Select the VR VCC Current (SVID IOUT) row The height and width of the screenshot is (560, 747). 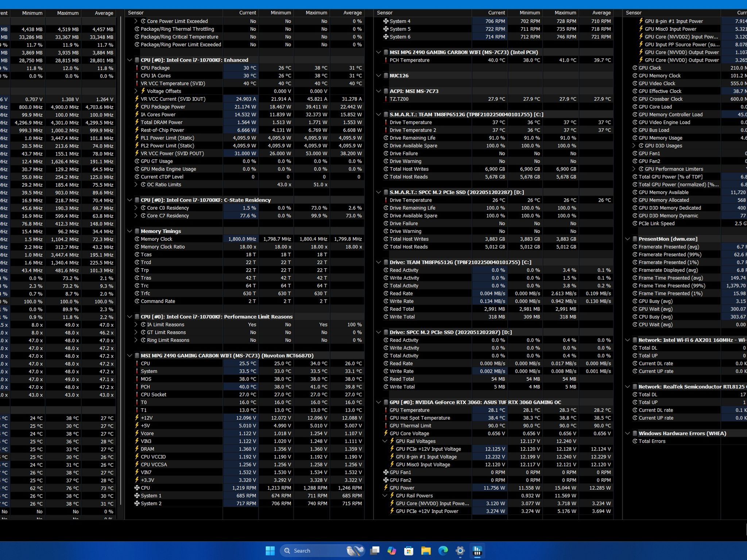pyautogui.click(x=245, y=99)
